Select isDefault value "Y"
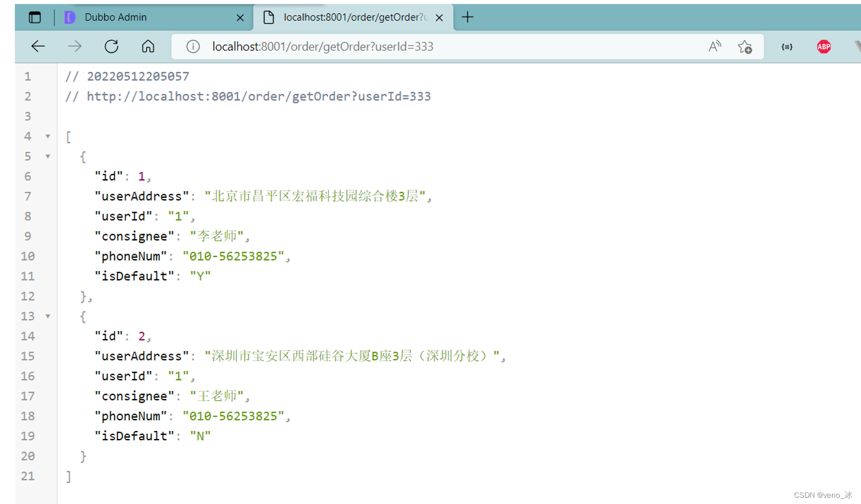Image resolution: width=861 pixels, height=504 pixels. (200, 276)
